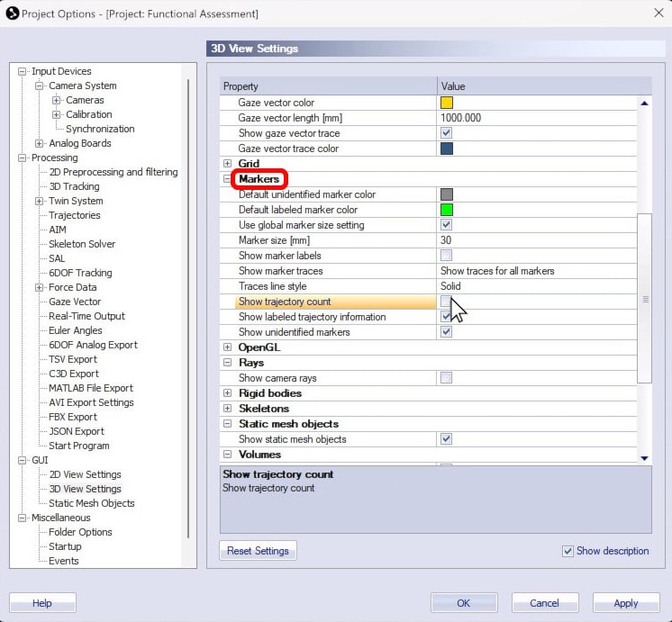Click the yellow Gaze vector color swatch
The height and width of the screenshot is (622, 672).
447,103
